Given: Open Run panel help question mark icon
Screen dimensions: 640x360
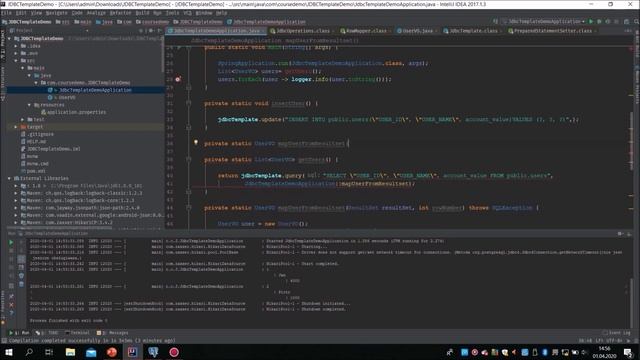Looking at the screenshot, I should pos(11,313).
